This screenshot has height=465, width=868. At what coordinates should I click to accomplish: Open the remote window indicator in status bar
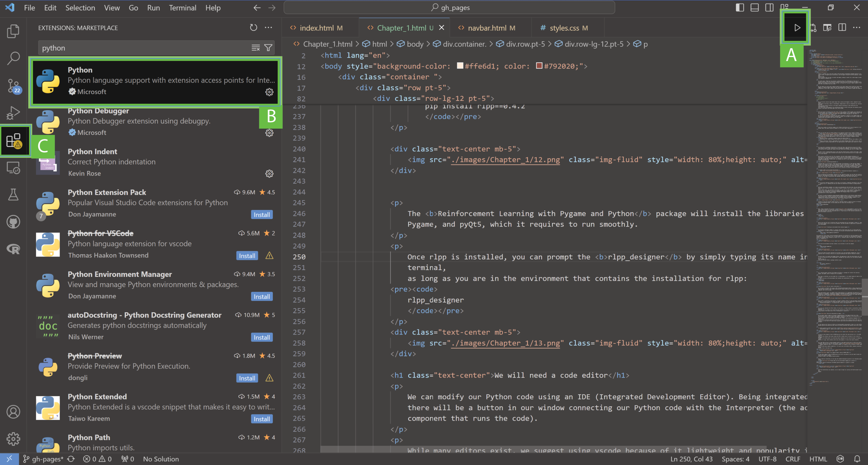click(x=9, y=459)
